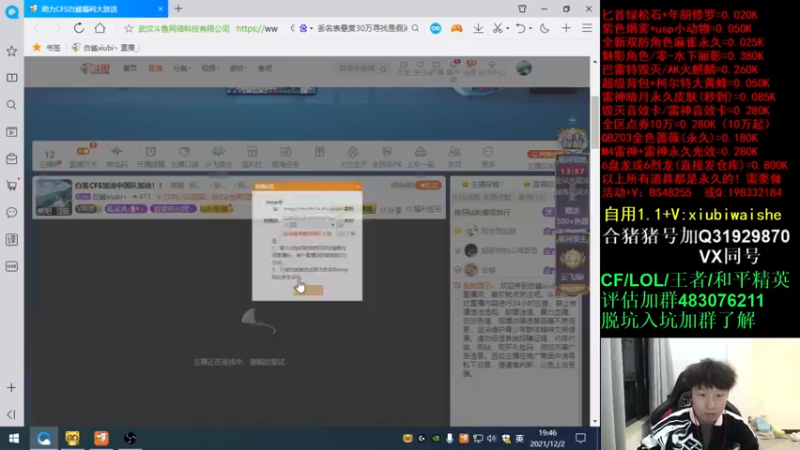Expand the 视频 navigation dropdown
The width and height of the screenshot is (800, 450).
(x=209, y=68)
